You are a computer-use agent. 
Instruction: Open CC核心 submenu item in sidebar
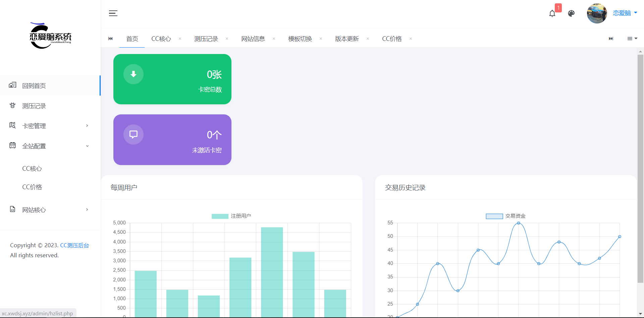click(x=32, y=168)
